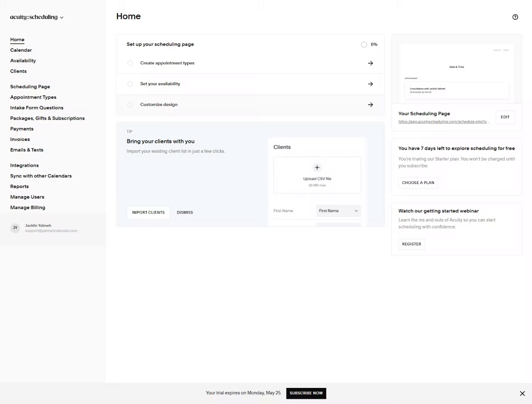Open the help question mark icon
This screenshot has height=404, width=532.
pos(515,17)
